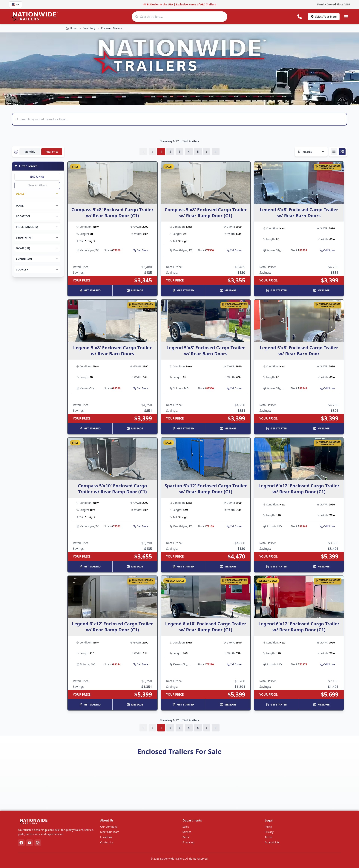
Task: Go to page 5 in top pagination
Action: [198, 152]
